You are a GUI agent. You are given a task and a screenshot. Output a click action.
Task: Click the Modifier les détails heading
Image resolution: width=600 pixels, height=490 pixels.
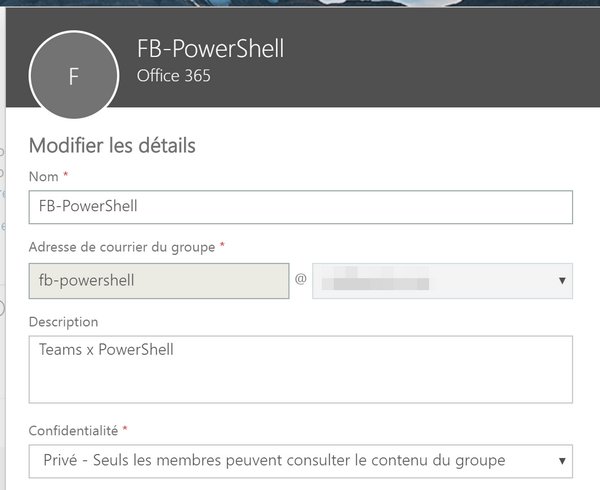click(x=112, y=146)
